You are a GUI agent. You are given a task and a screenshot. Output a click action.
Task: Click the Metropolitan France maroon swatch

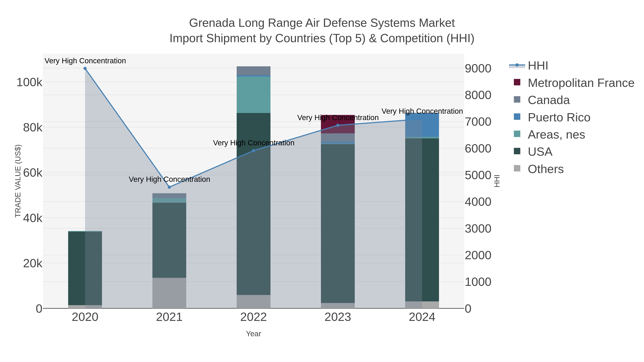517,82
